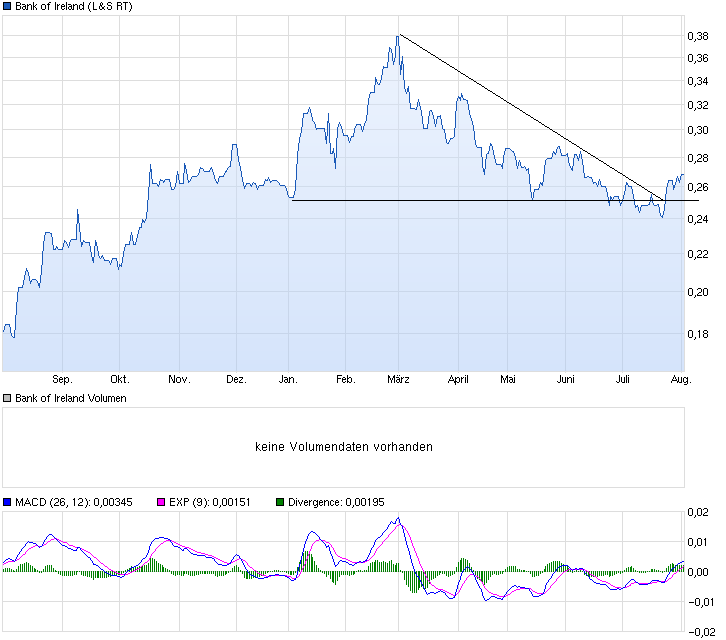Click 'keine Volumendaten vorhanden' message

point(344,447)
